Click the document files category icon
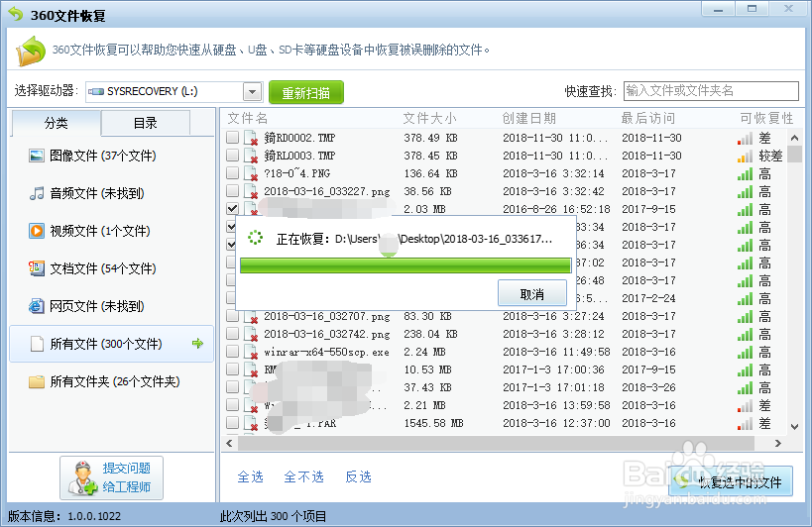812x527 pixels. [37, 268]
